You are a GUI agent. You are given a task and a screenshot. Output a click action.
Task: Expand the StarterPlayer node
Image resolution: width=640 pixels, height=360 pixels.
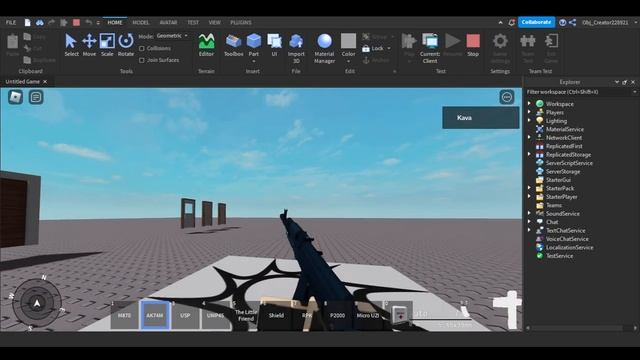point(529,197)
